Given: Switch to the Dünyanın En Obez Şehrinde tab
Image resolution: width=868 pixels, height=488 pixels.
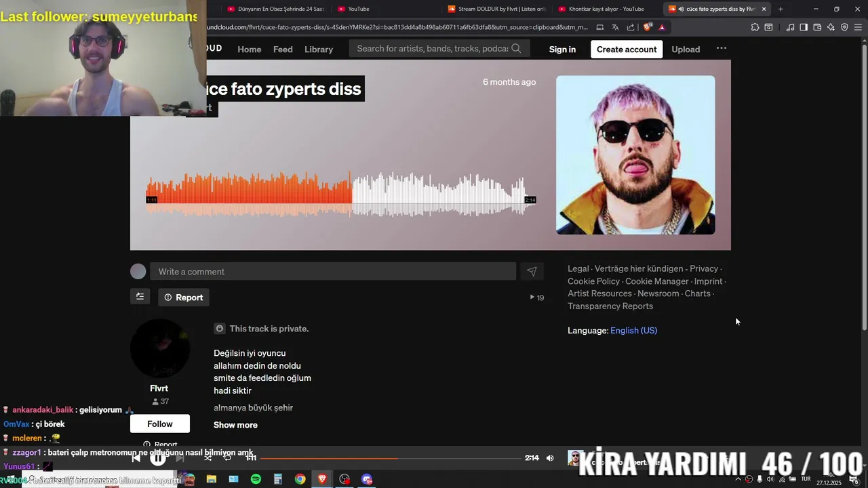Looking at the screenshot, I should pyautogui.click(x=276, y=9).
